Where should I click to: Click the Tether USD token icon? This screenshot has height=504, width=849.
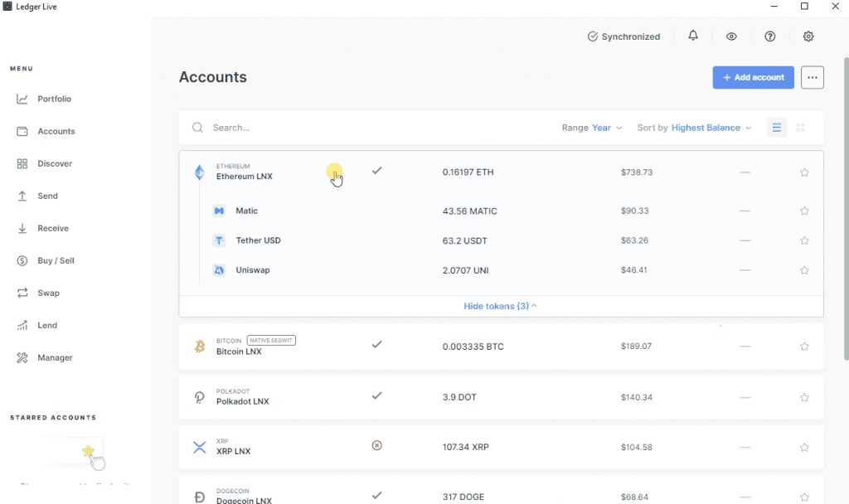click(219, 240)
